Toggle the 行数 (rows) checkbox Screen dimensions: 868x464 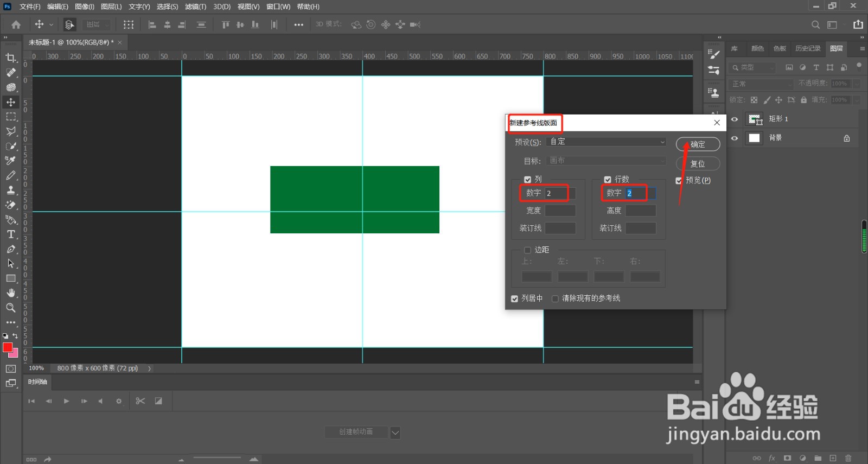(x=608, y=180)
